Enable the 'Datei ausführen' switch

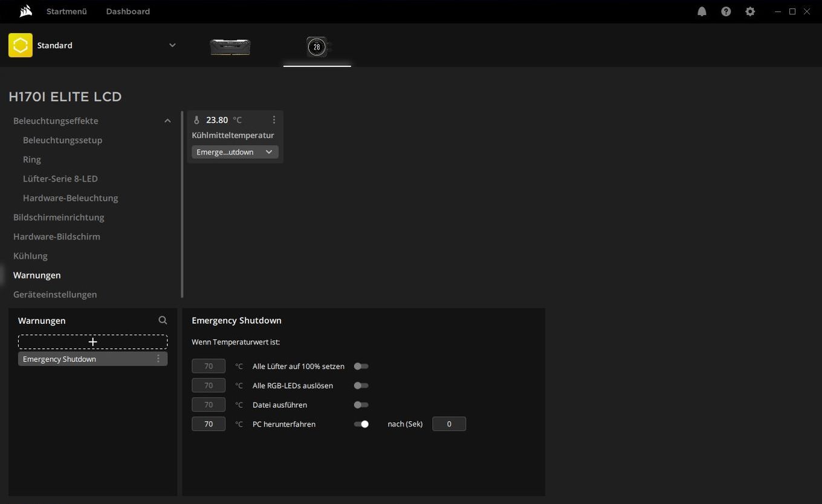click(361, 405)
